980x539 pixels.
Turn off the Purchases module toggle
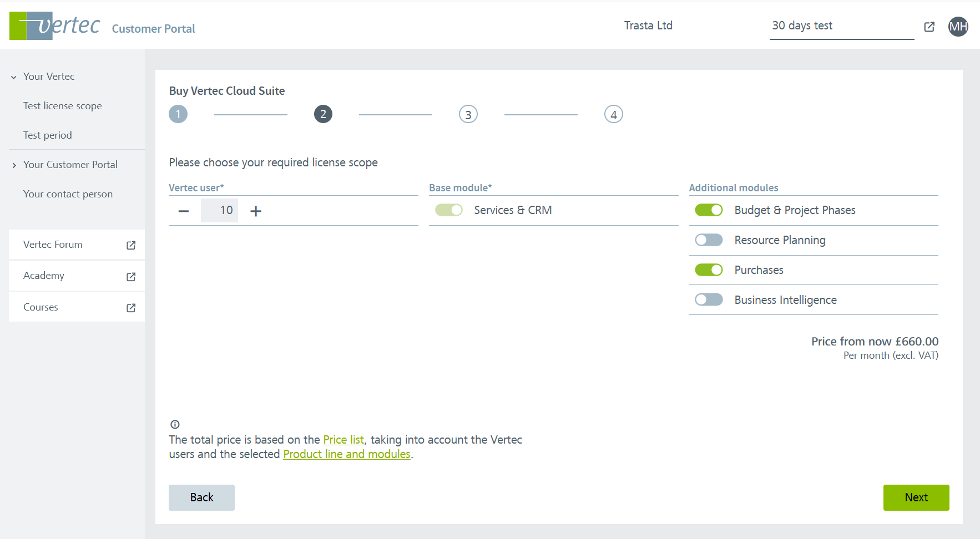pyautogui.click(x=709, y=270)
